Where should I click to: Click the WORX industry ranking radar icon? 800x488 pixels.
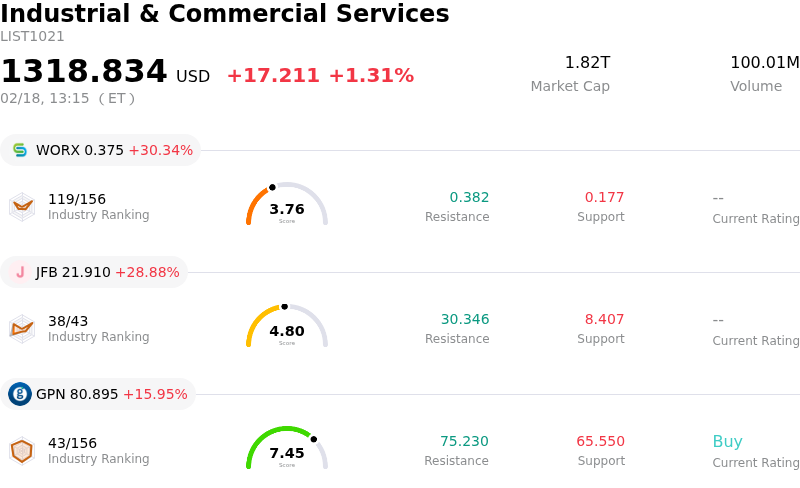(x=22, y=207)
